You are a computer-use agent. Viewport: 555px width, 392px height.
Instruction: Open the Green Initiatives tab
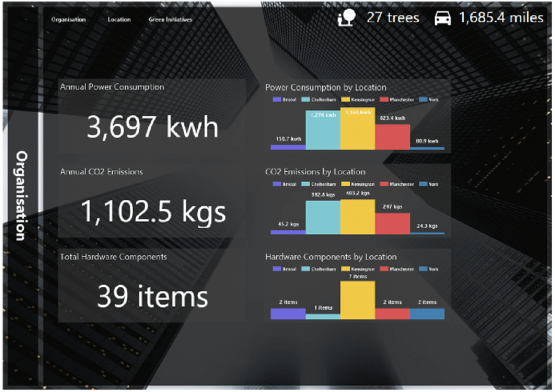pyautogui.click(x=170, y=19)
